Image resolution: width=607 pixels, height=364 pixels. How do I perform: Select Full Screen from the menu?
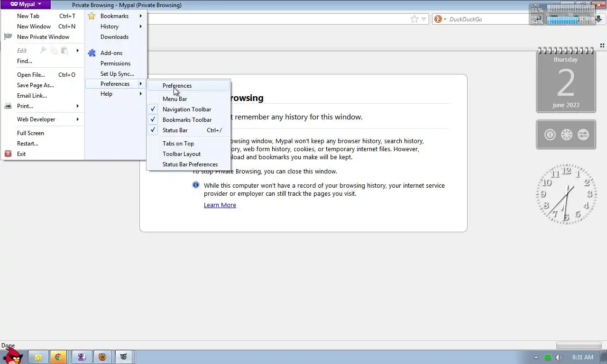coord(42,133)
